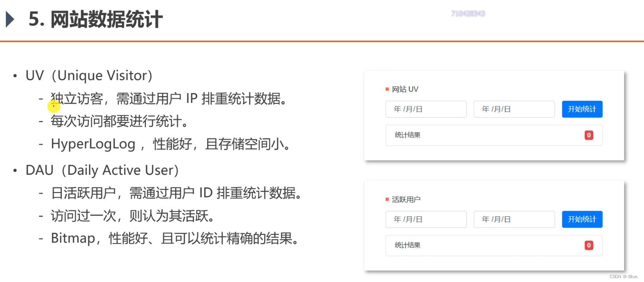Click the slide title 5. 网站数据统计
This screenshot has width=644, height=282.
pyautogui.click(x=96, y=19)
